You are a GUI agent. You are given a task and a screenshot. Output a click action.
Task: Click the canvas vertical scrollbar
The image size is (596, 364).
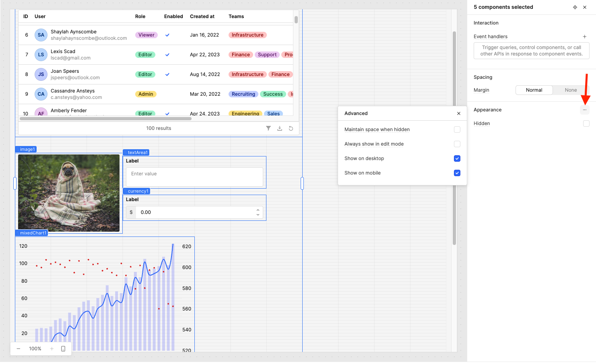point(454,138)
